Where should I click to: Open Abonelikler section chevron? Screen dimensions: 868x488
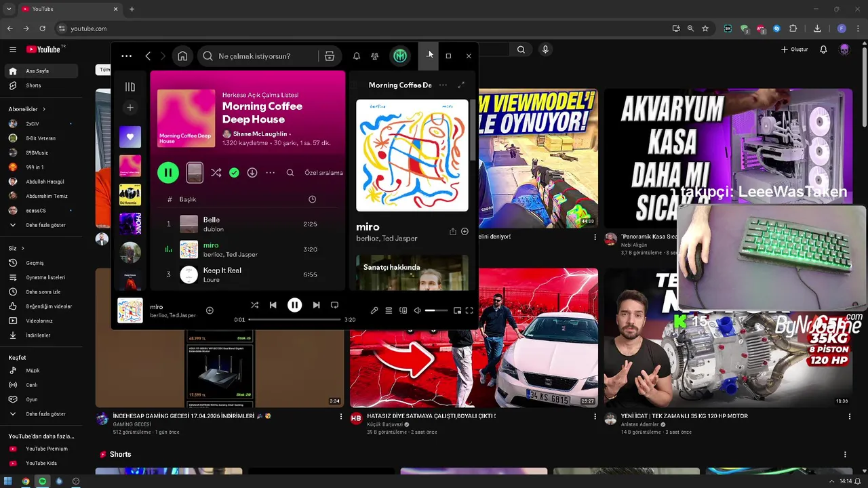click(x=44, y=109)
